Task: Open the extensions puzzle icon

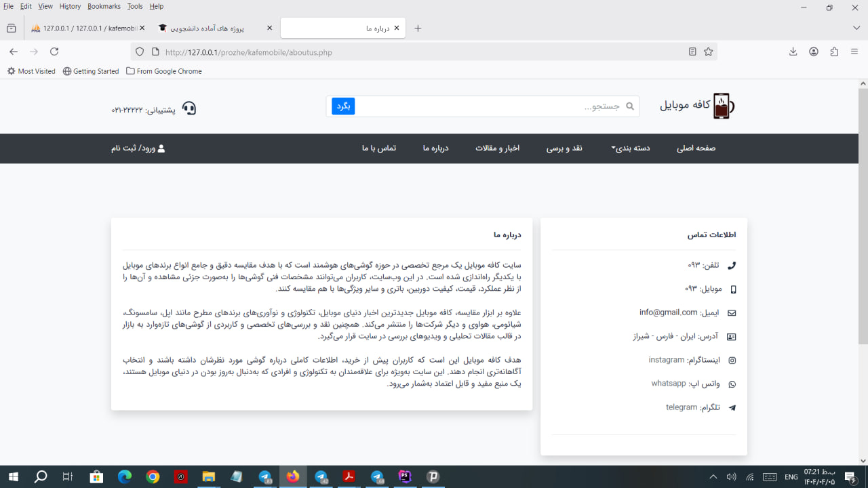Action: click(834, 52)
